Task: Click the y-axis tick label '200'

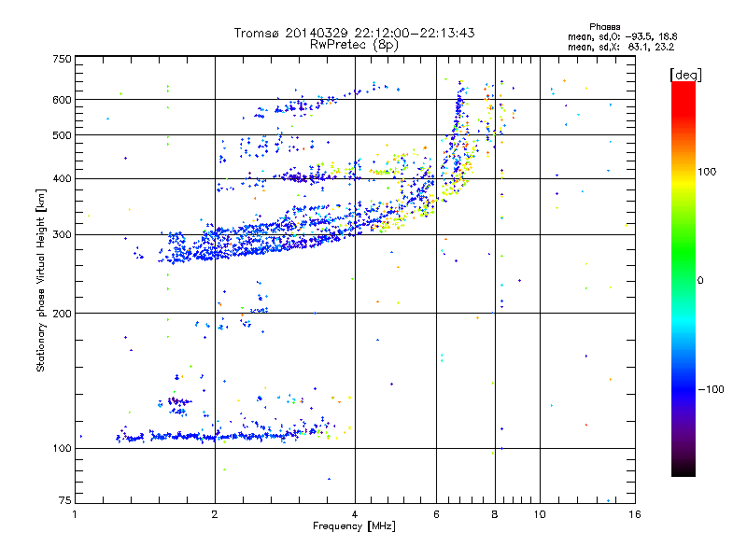Action: 63,314
